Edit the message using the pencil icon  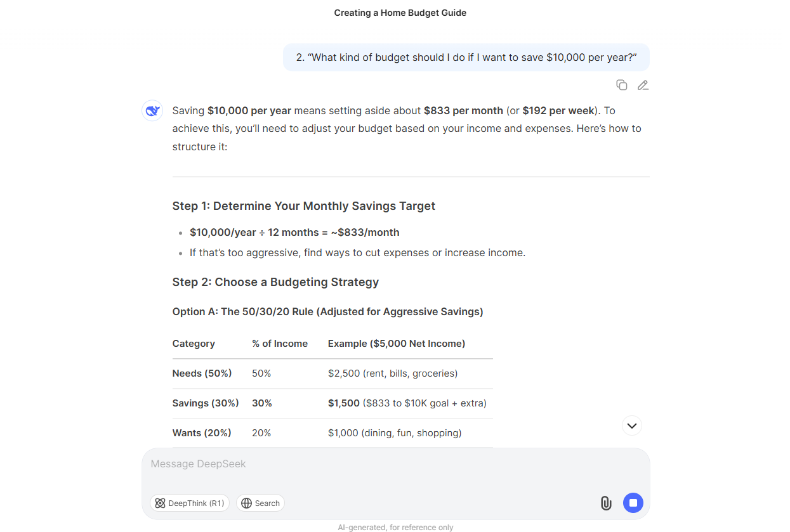[643, 84]
